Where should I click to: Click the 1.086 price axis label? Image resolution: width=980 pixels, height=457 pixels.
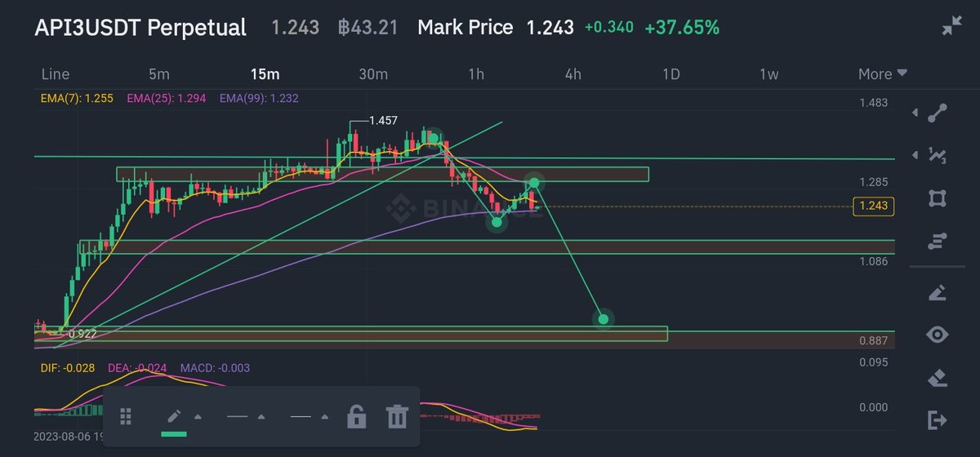coord(873,262)
